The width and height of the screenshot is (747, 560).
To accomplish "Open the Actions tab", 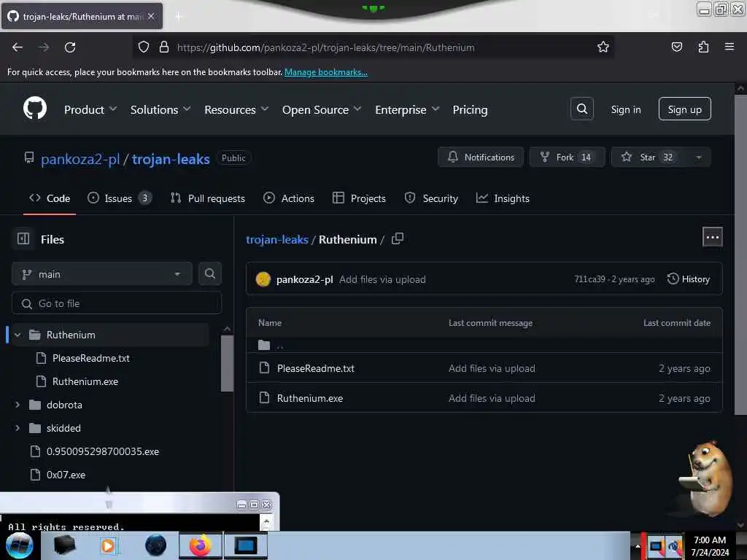I will [289, 198].
